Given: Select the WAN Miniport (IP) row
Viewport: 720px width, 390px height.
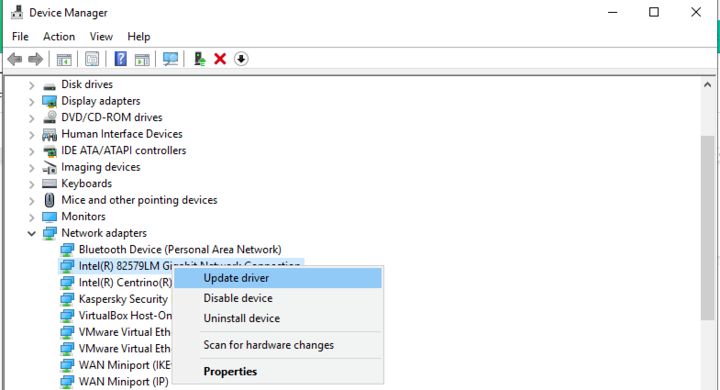Looking at the screenshot, I should click(x=124, y=381).
